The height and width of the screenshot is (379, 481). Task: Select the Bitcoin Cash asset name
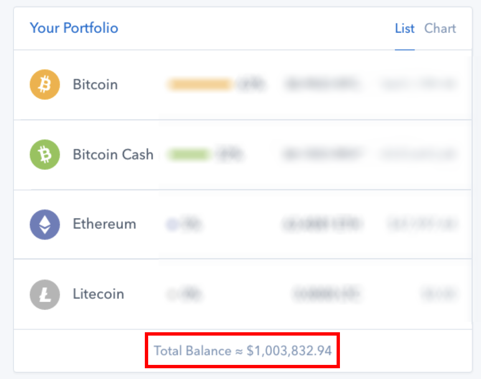113,155
